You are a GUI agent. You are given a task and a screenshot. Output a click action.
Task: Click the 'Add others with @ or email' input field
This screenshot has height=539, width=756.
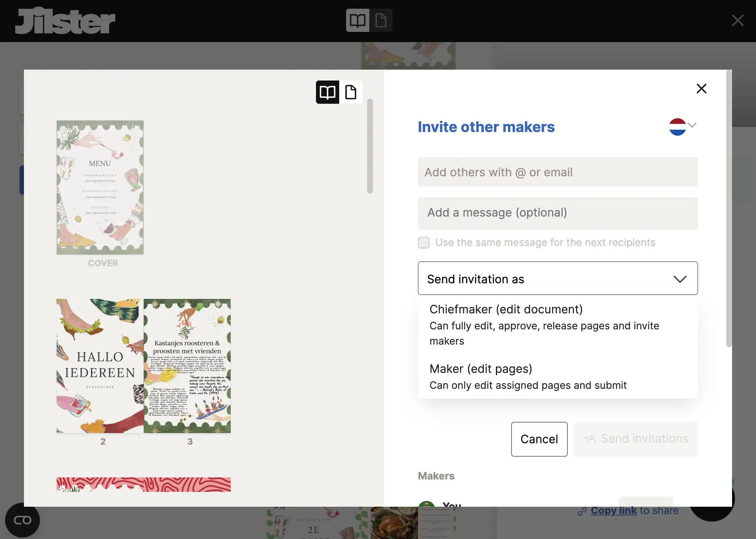pos(558,172)
